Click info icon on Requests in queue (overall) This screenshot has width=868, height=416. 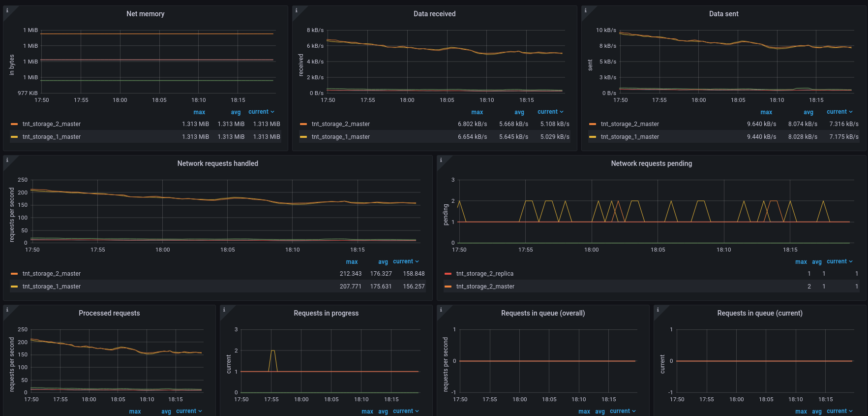pos(441,310)
